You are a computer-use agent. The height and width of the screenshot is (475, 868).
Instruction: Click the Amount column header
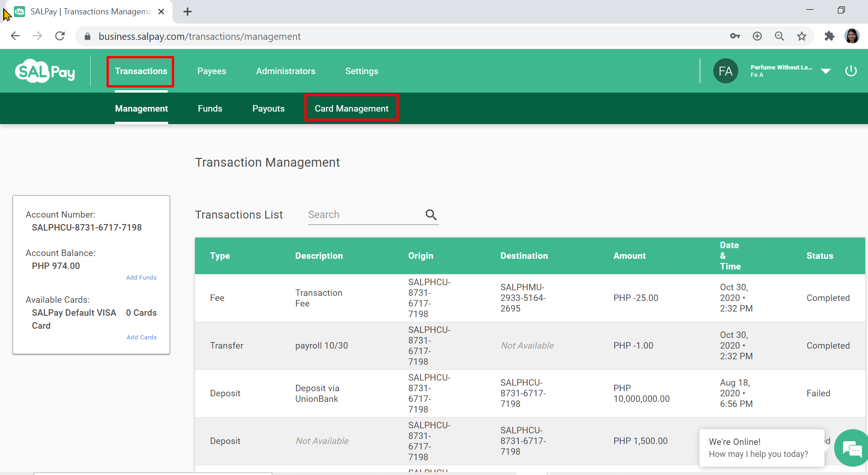629,256
